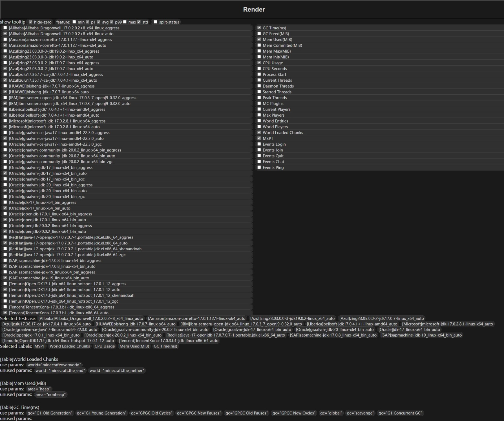Uncheck sapmachine-jdk-17.0.8 bin_auto testcase
504x421 pixels.
5,266
